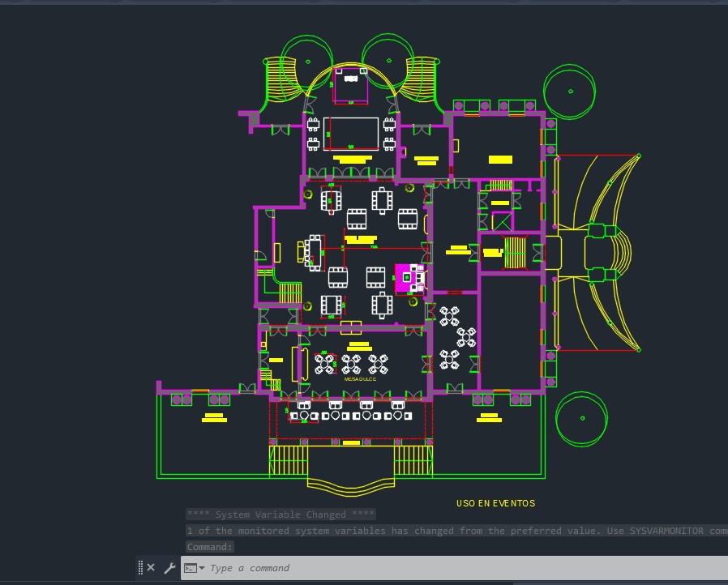The height and width of the screenshot is (585, 728).
Task: Select the 'USO EN EVENTOS' title text
Action: pos(495,503)
